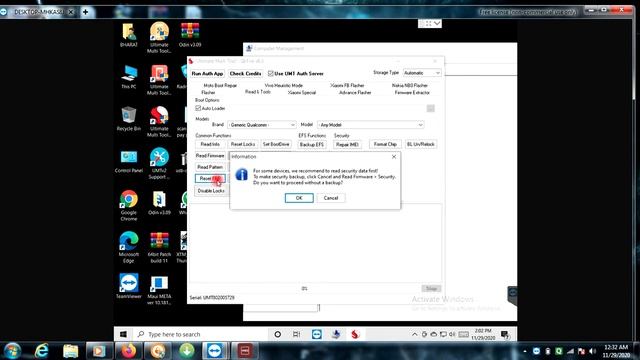Select red Ultimate Multi Tool taskbar icon
Screen dimensions: 640x360
click(x=355, y=334)
